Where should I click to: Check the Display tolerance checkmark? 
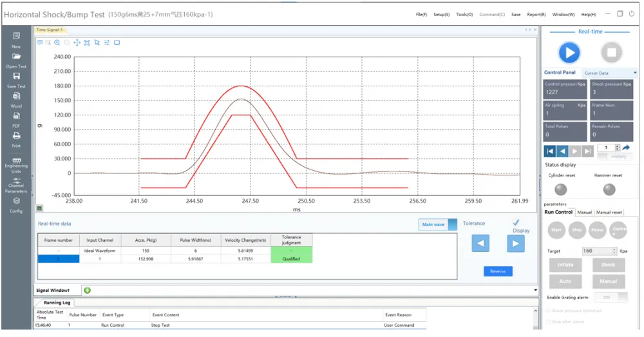tap(516, 222)
